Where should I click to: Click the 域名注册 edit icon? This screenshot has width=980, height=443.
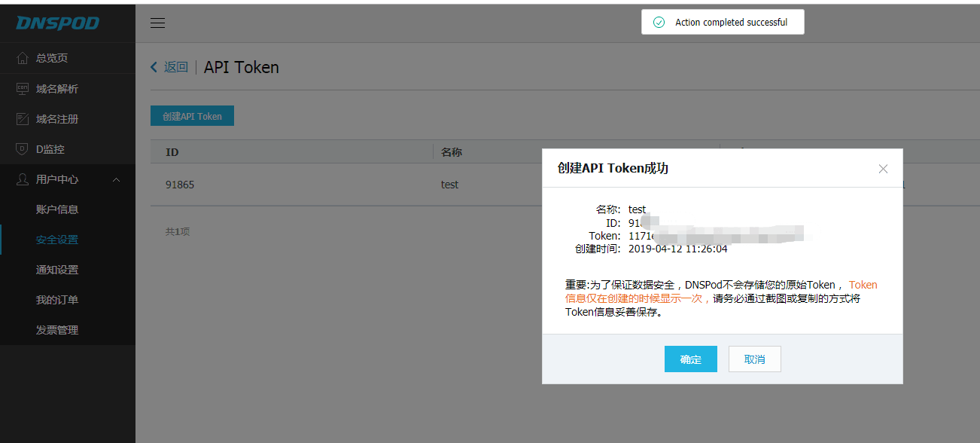22,119
